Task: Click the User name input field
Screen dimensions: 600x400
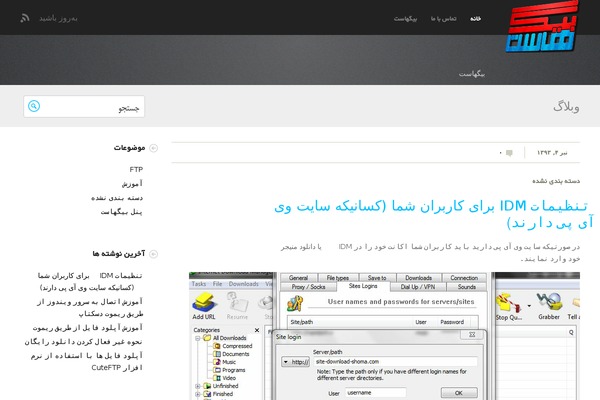Action: pos(375,393)
